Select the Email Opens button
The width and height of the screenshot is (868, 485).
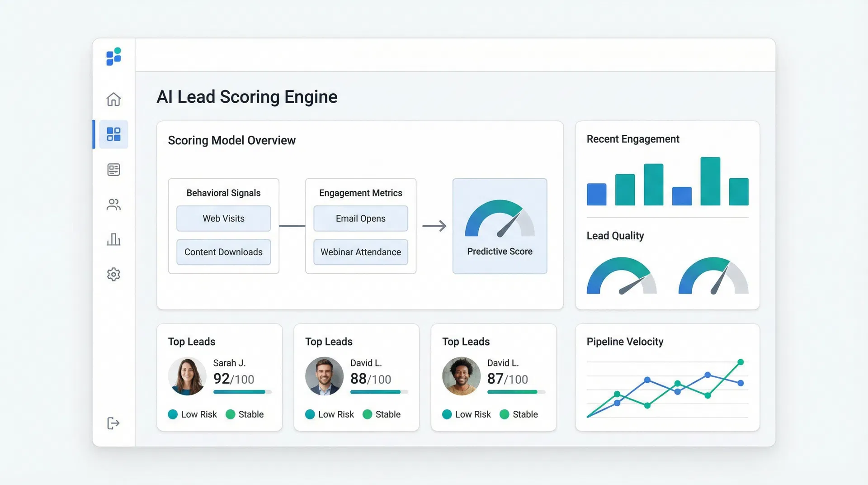pyautogui.click(x=360, y=218)
